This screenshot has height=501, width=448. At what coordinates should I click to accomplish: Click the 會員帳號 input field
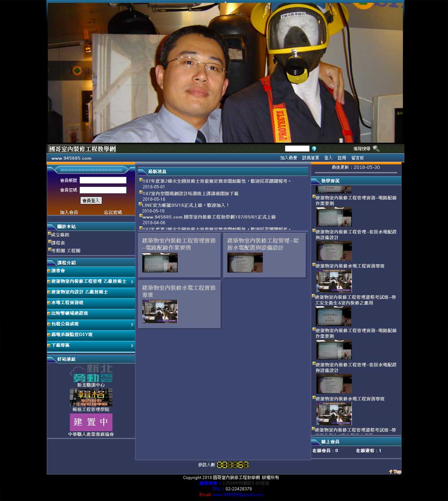pos(103,180)
